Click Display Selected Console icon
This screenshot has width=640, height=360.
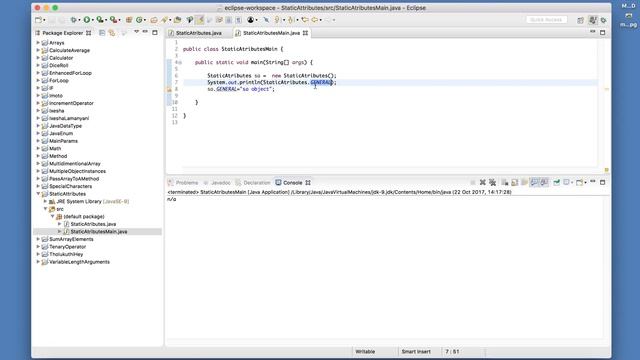[567, 182]
